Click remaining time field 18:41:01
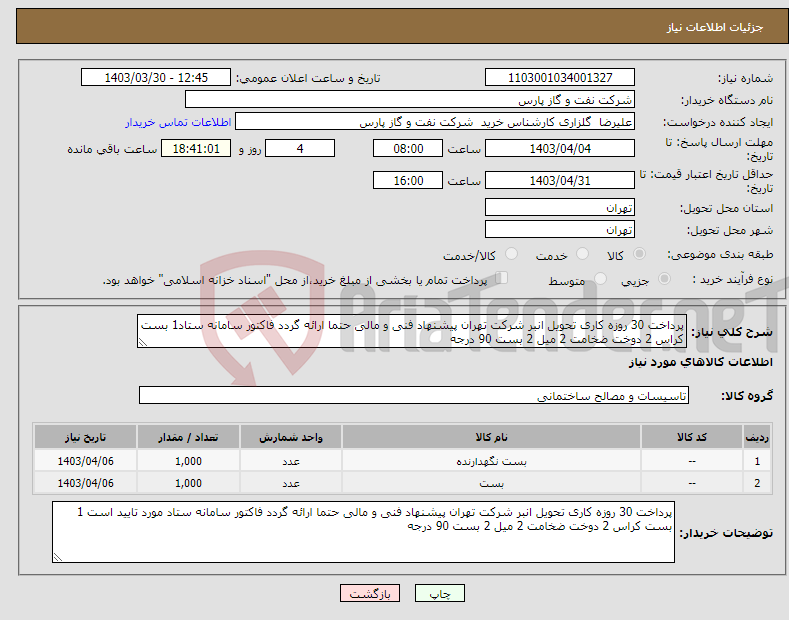 (196, 148)
